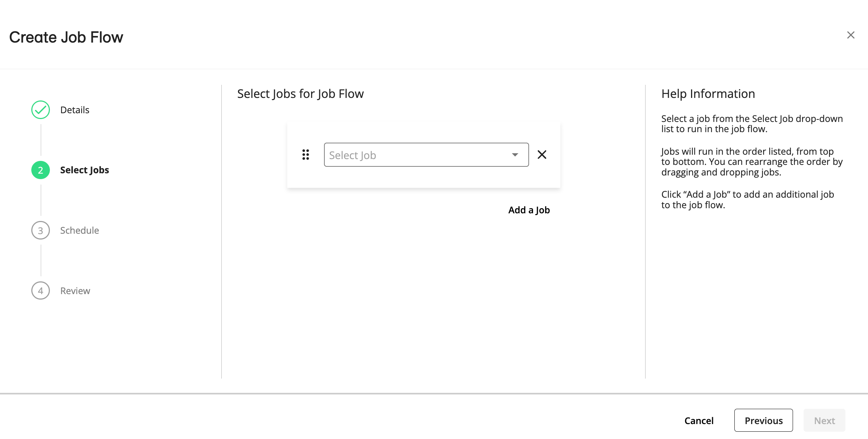Image resolution: width=868 pixels, height=439 pixels.
Task: Remove the job row using the X icon
Action: tap(542, 155)
